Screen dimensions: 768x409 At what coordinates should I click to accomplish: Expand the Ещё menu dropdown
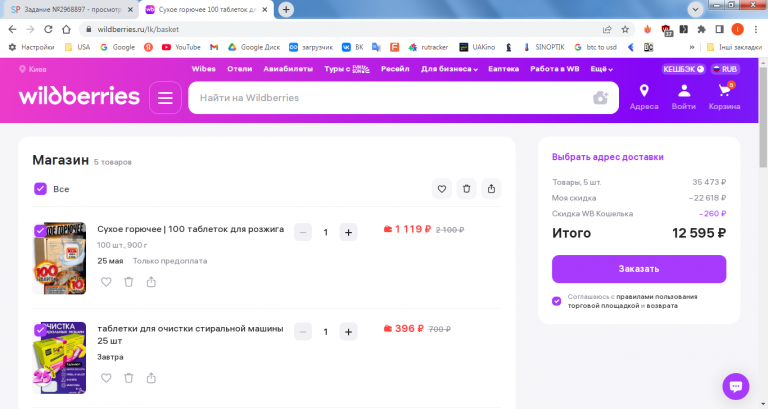[601, 69]
